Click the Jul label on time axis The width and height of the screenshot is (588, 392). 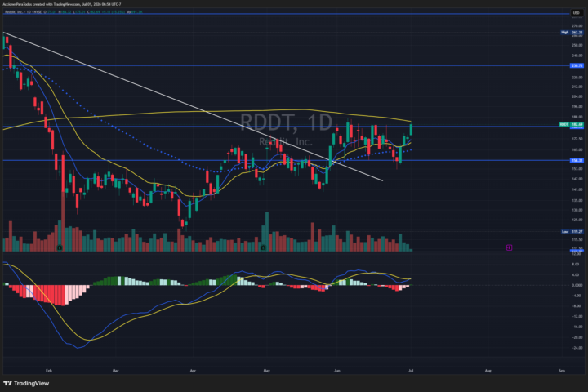(411, 371)
